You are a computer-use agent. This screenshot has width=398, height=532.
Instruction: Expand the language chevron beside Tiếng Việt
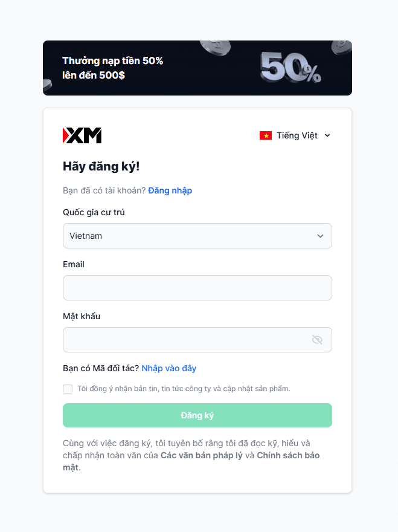pyautogui.click(x=327, y=135)
